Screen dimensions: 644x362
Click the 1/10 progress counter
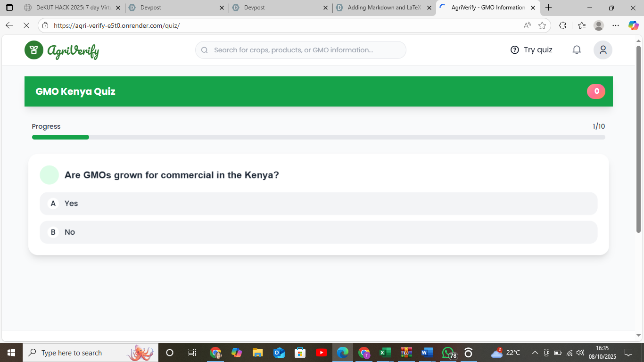599,126
